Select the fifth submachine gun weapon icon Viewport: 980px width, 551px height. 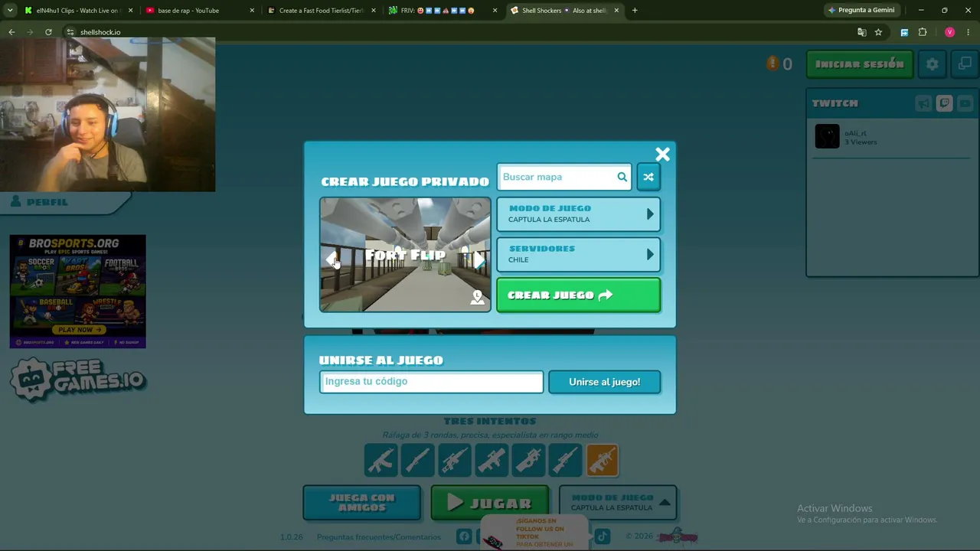point(528,460)
